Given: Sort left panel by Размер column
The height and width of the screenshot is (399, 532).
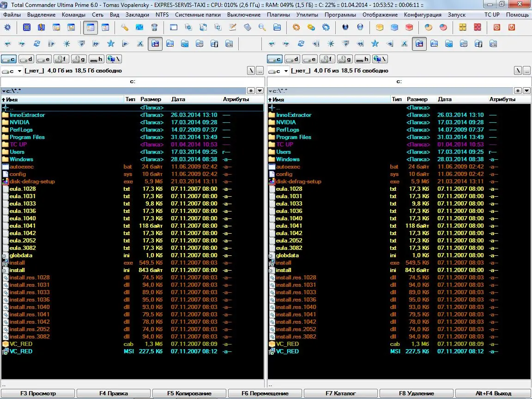Looking at the screenshot, I should coord(151,99).
